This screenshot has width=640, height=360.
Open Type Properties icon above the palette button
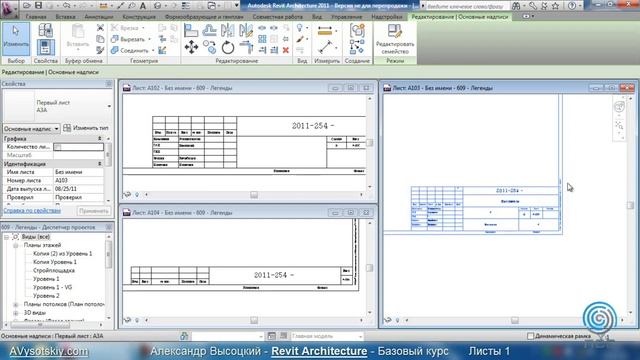tap(45, 30)
